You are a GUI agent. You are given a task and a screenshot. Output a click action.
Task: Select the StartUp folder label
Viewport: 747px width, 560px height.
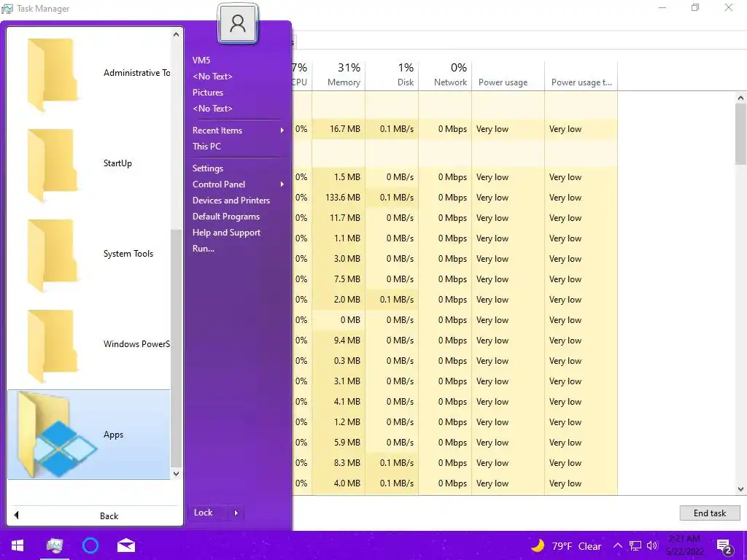tap(117, 163)
